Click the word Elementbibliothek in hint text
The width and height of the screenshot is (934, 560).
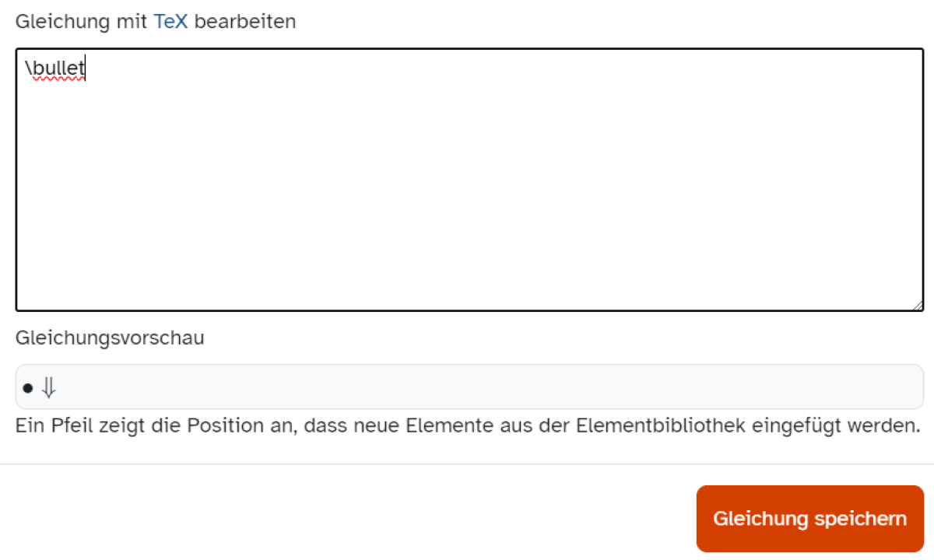659,426
